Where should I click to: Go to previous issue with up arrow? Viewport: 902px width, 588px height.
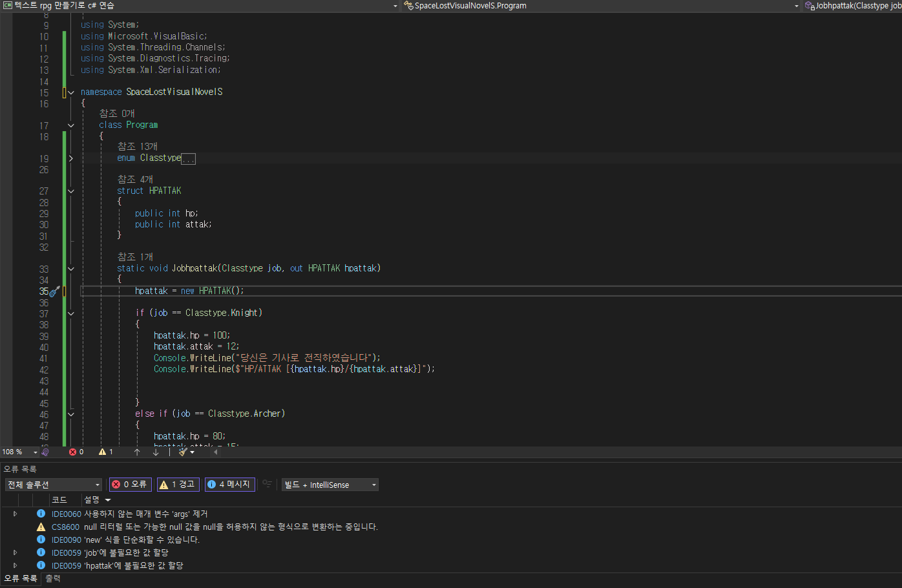137,452
